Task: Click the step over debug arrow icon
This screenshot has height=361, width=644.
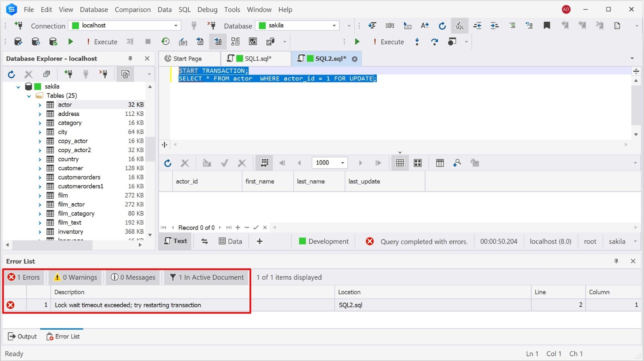Action: pos(434,41)
